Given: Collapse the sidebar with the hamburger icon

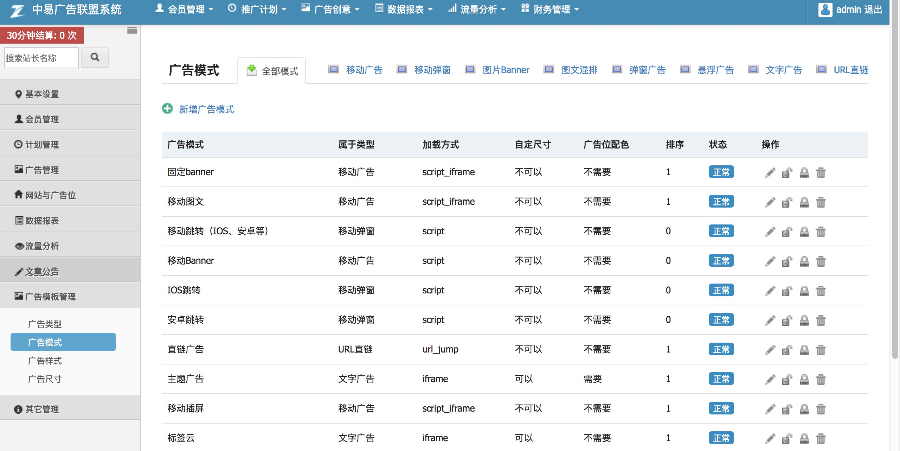Looking at the screenshot, I should pyautogui.click(x=132, y=30).
